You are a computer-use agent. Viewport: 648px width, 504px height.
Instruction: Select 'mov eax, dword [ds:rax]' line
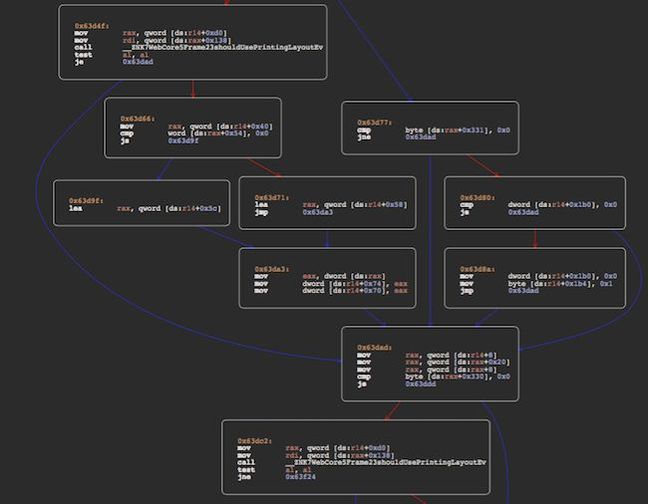pos(320,276)
